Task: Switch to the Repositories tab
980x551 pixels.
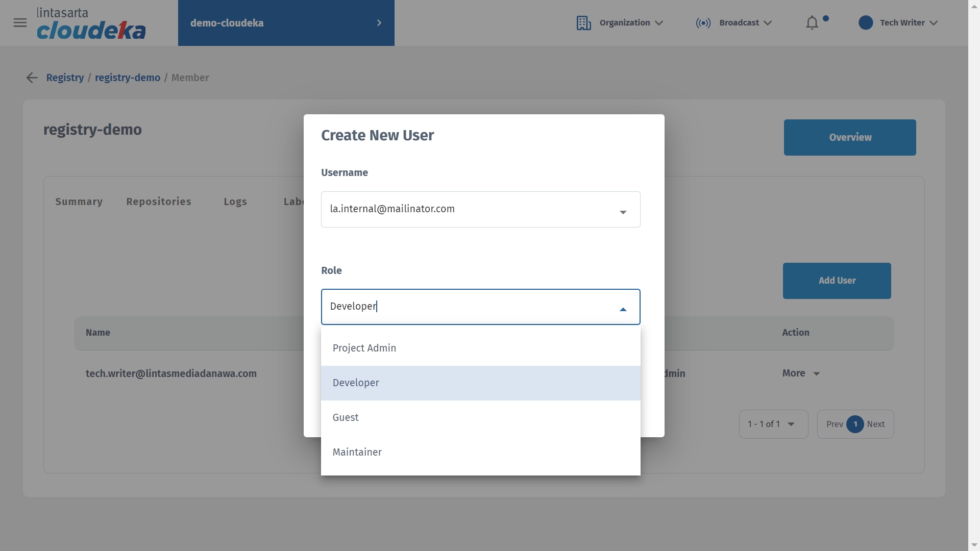Action: click(x=158, y=202)
